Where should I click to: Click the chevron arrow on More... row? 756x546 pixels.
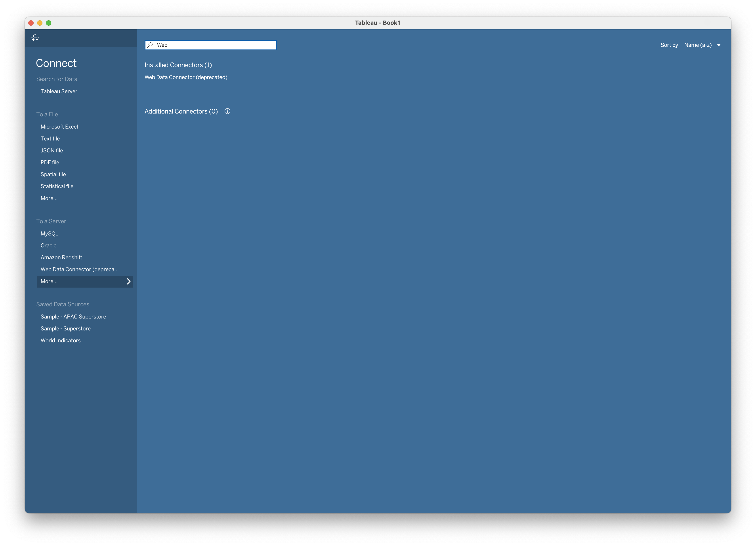coord(128,281)
